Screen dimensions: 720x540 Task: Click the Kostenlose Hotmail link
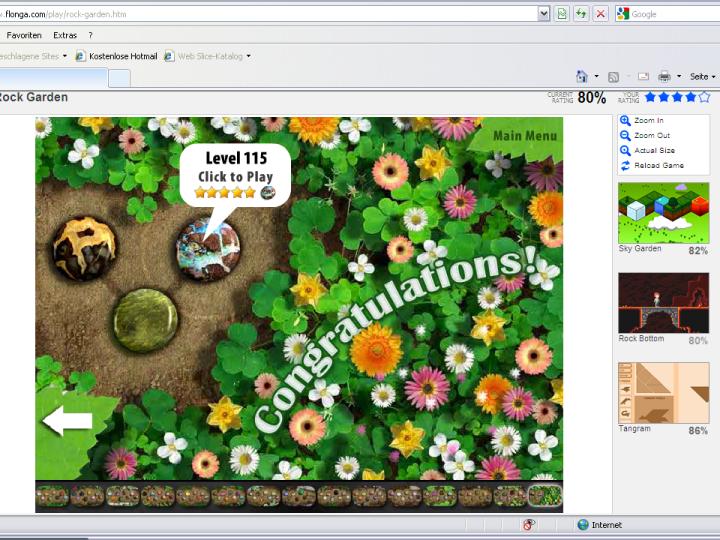coord(123,56)
